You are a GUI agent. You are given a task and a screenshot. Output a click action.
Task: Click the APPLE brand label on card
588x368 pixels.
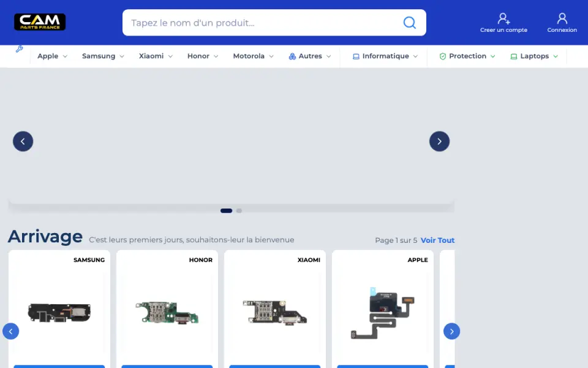[x=418, y=260]
